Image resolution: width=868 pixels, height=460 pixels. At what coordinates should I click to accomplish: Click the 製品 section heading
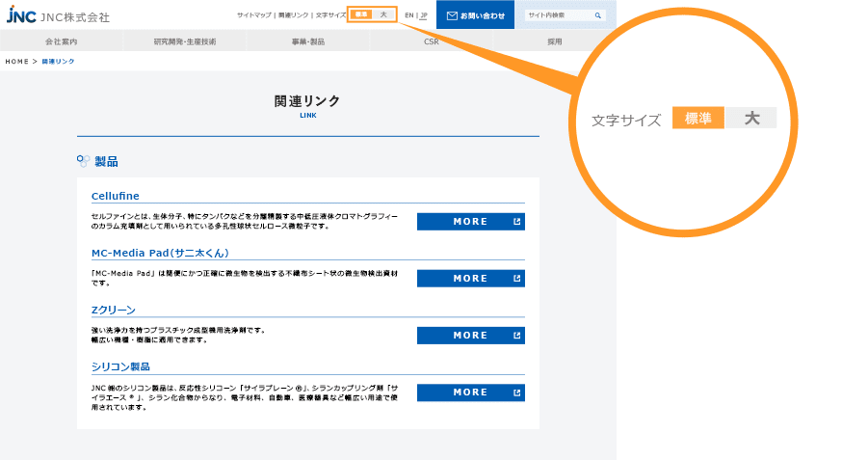click(x=106, y=161)
